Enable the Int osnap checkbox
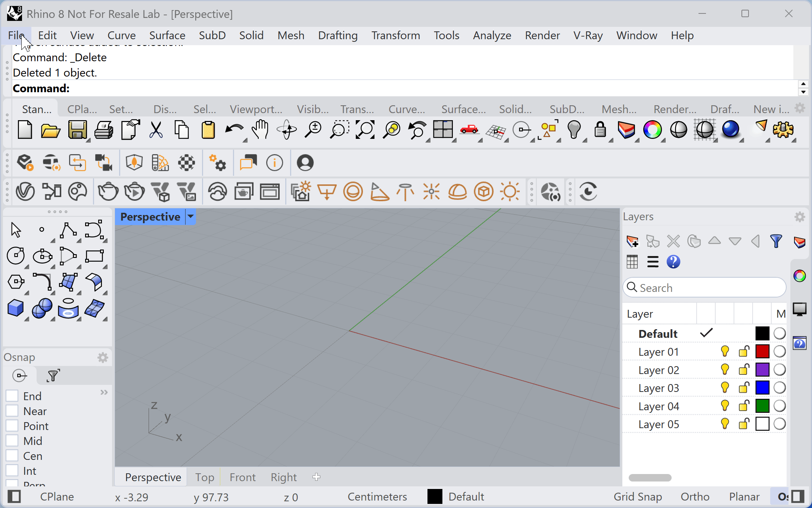 click(12, 471)
